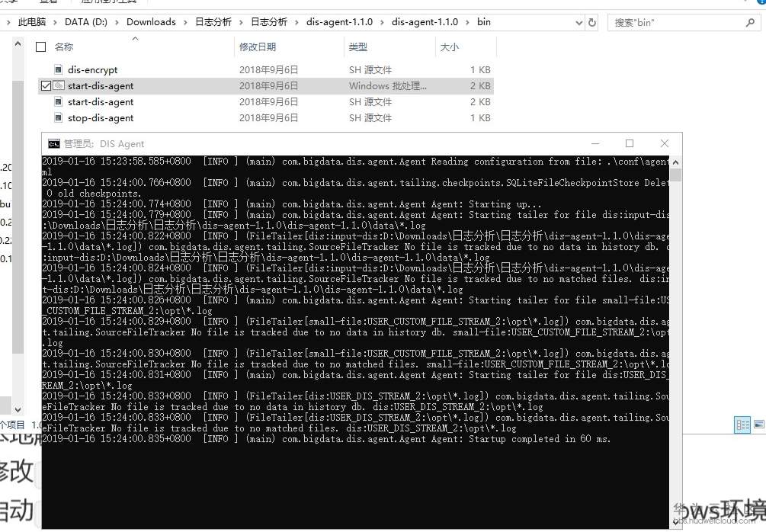Expand the chevron after first dis-agent-1.1.0

click(382, 22)
